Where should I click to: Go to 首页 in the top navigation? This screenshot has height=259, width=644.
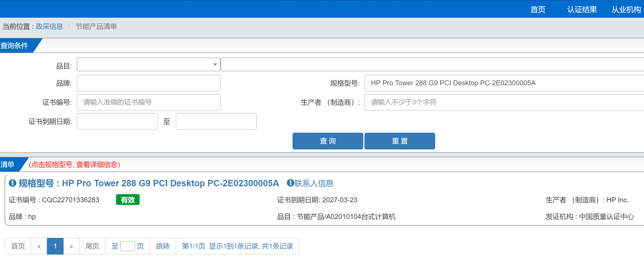pos(538,10)
